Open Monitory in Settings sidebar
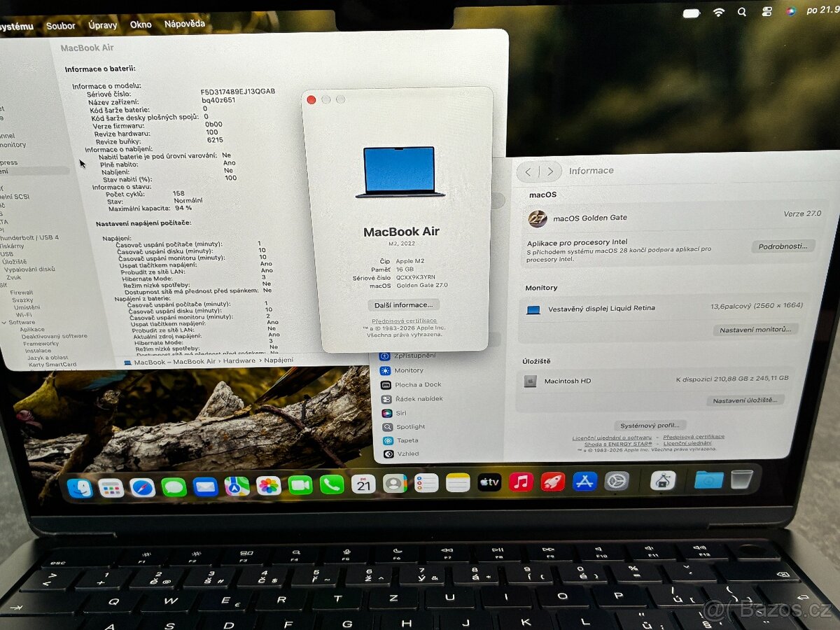The height and width of the screenshot is (630, 840). click(409, 370)
